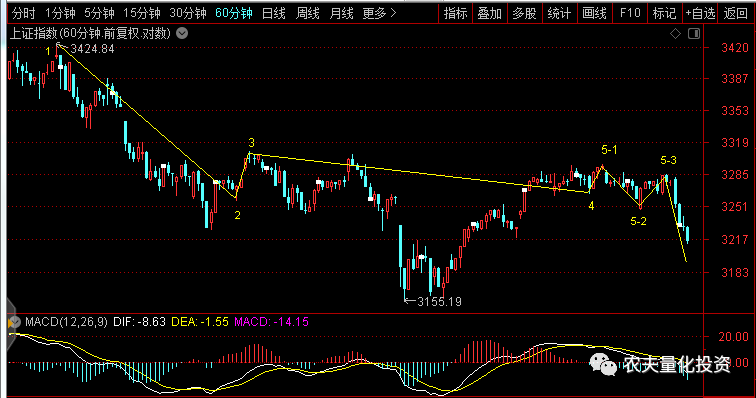The height and width of the screenshot is (398, 756).
Task: Click the 3424.84 high price label
Action: pos(92,49)
